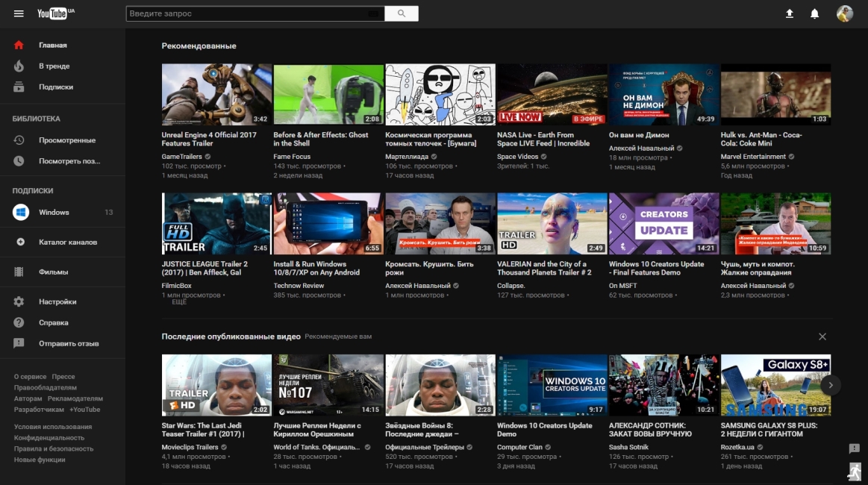Image resolution: width=868 pixels, height=485 pixels.
Task: Open Новые функции link
Action: pos(40,460)
